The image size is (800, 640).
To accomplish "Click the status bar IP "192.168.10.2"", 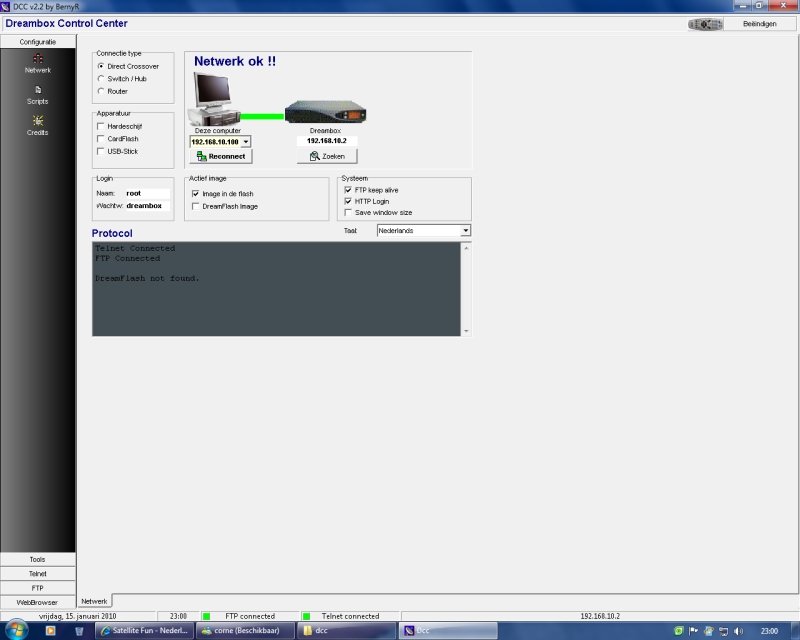I will [600, 617].
